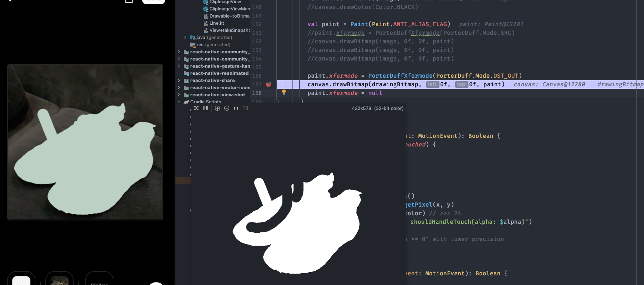Click the yellow lightbulb intention icon
This screenshot has height=285, width=644.
pos(284,92)
